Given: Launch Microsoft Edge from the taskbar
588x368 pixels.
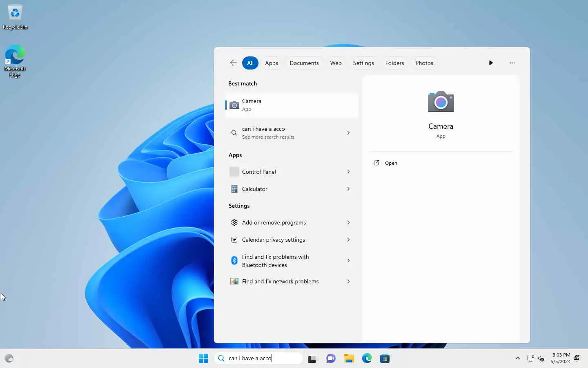Looking at the screenshot, I should [367, 359].
